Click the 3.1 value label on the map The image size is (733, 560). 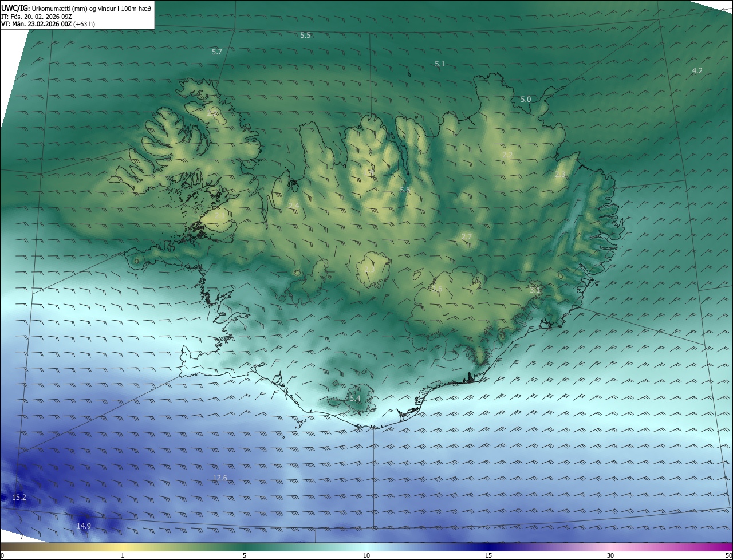(535, 290)
